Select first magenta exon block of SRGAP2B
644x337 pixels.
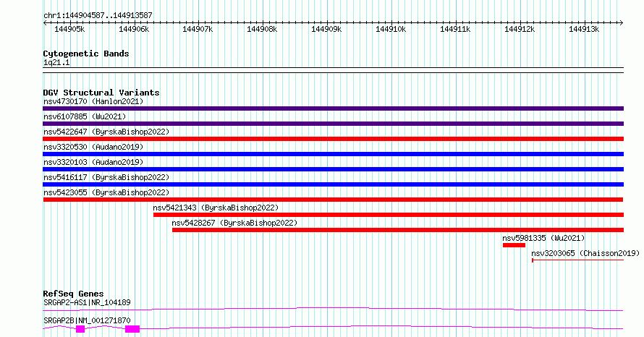(80, 329)
